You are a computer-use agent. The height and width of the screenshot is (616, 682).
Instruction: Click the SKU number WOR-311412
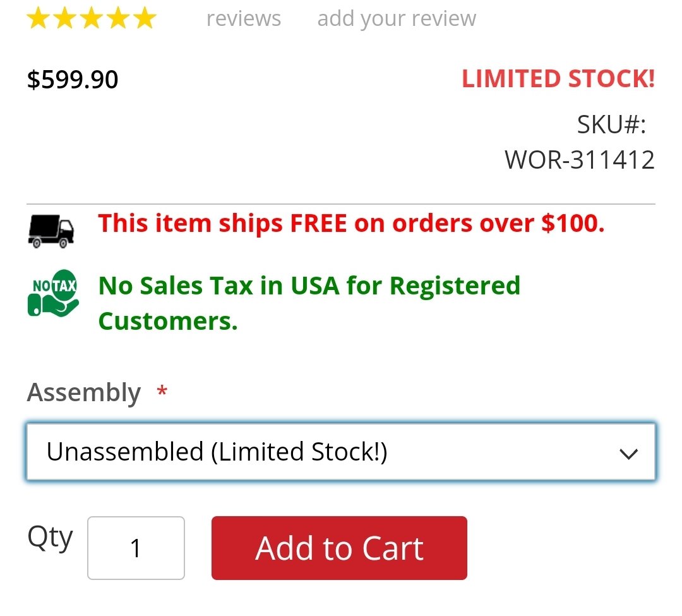(579, 160)
